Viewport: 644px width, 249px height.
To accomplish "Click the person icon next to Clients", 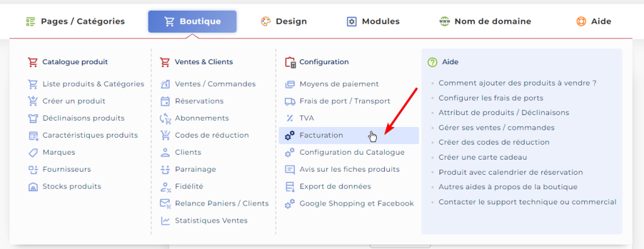I will point(165,152).
